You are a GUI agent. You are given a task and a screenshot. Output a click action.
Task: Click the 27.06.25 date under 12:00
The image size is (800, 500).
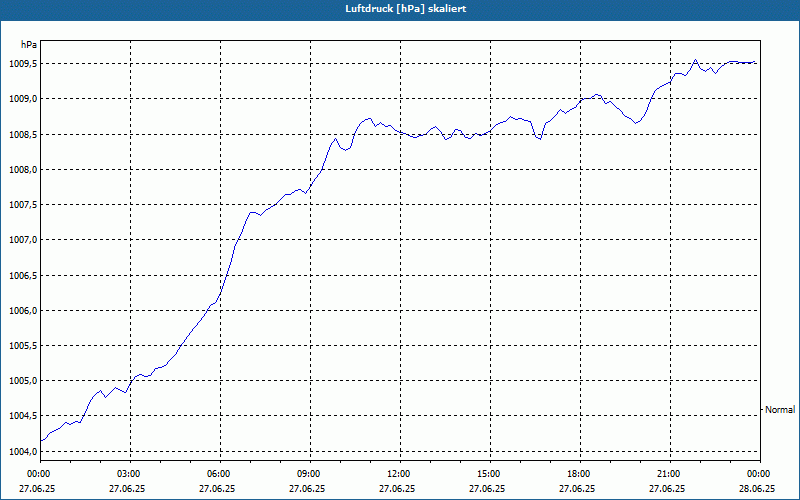[x=397, y=489]
